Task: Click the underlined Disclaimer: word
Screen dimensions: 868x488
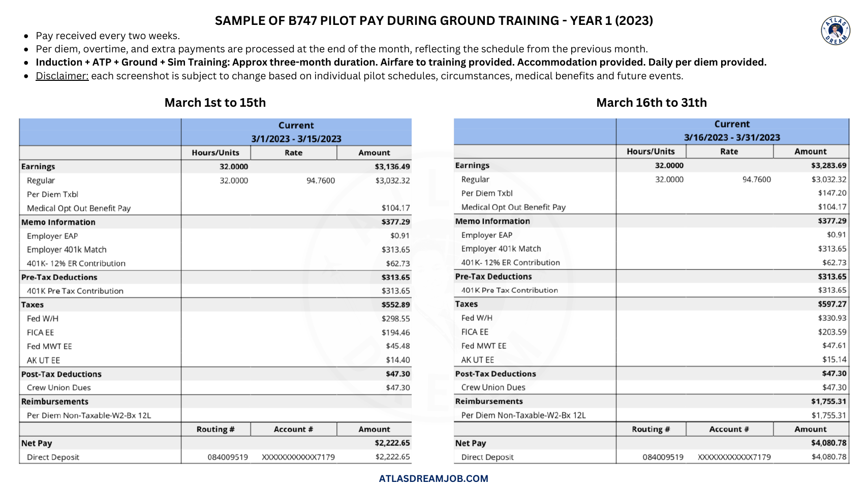Action: [x=62, y=76]
